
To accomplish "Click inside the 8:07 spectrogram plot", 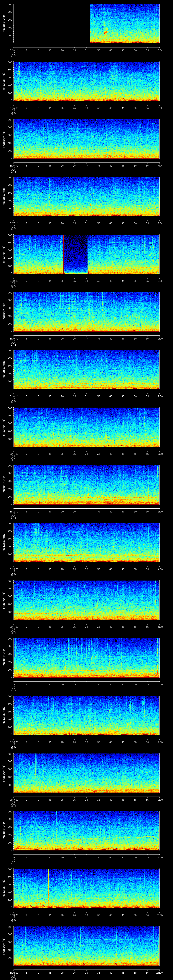I will pos(87,196).
